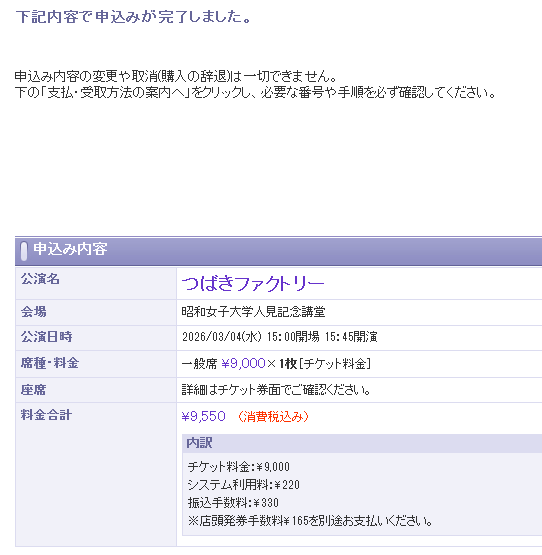Click the line システム利用料:¥220
542x555 pixels.
(244, 485)
